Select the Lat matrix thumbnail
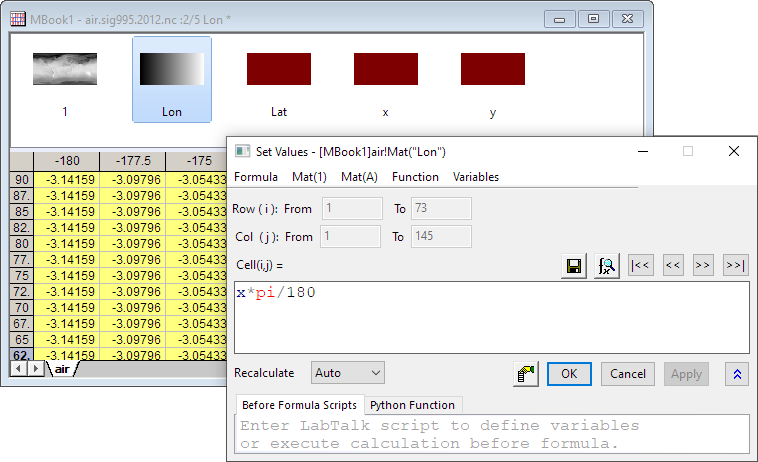 [279, 80]
